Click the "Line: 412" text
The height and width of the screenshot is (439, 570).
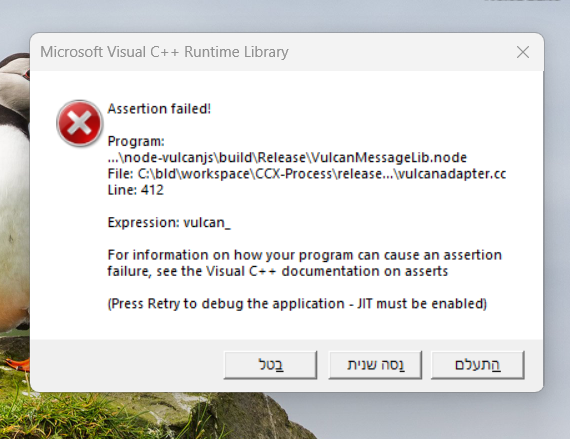[x=136, y=190]
